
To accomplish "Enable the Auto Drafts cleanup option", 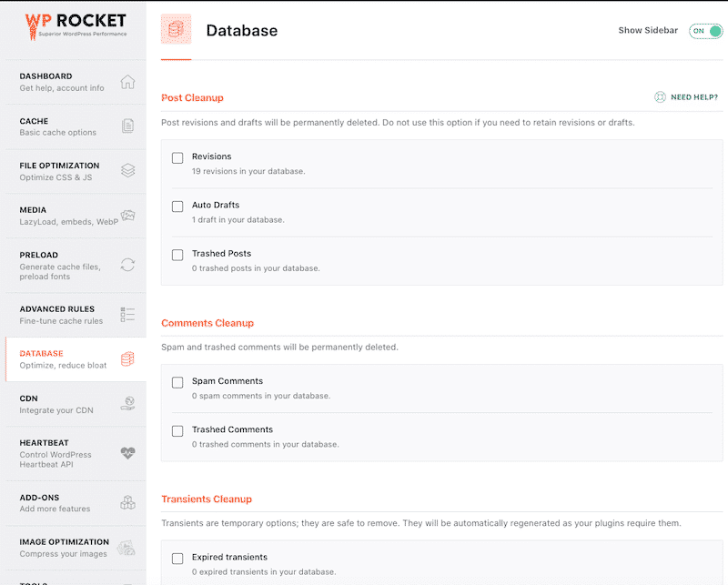I will point(177,206).
